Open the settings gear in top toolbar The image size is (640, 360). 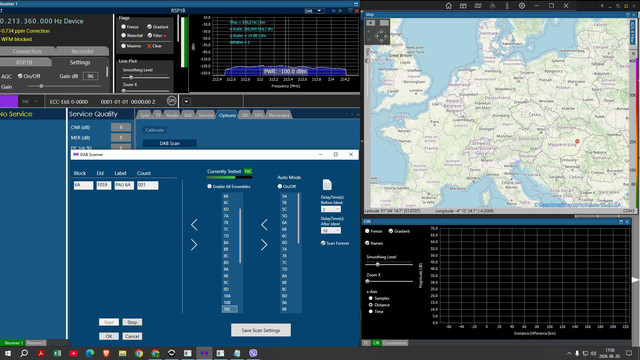tap(522, 6)
